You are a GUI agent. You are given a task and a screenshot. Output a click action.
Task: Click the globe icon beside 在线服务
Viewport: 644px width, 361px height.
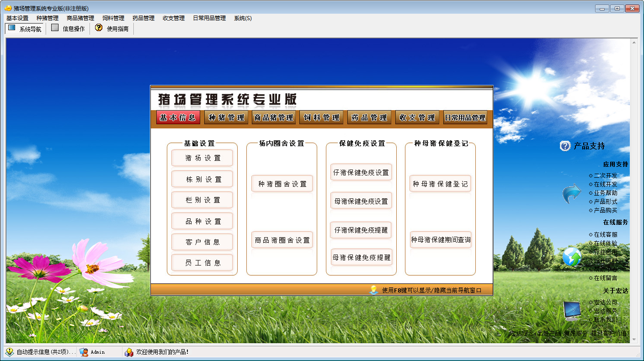571,257
